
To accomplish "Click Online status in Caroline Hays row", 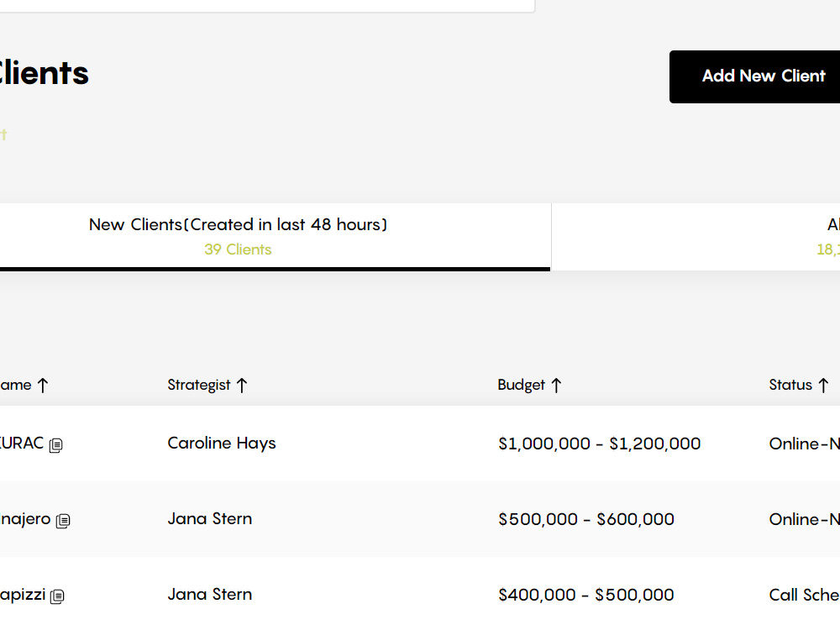I will tap(804, 444).
